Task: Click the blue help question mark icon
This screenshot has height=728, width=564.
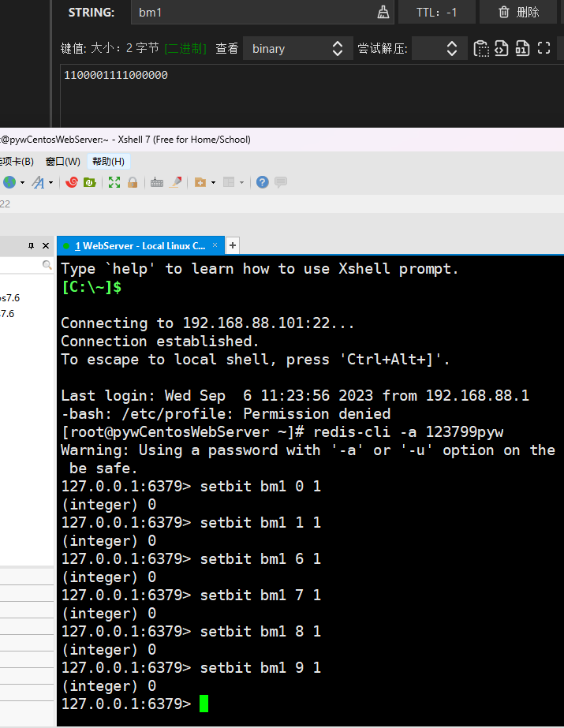Action: click(262, 182)
